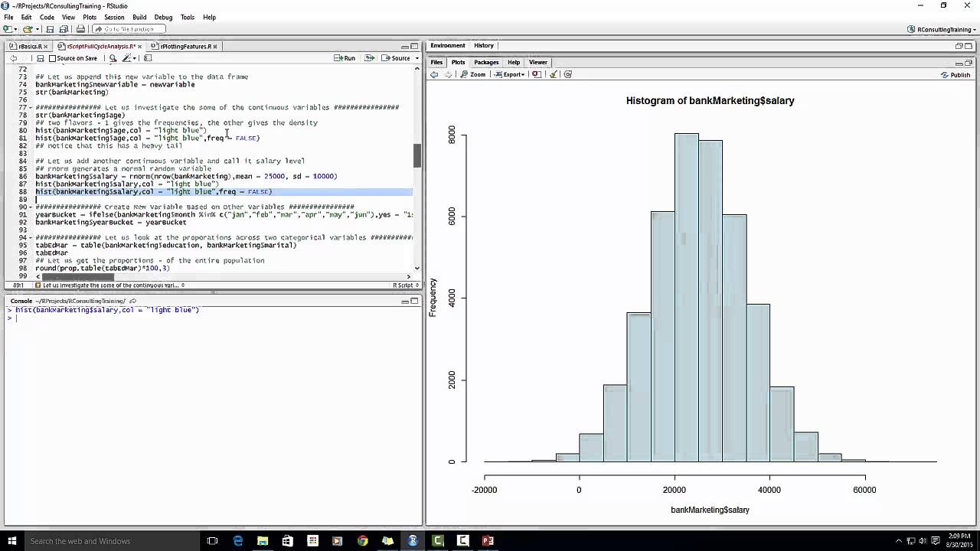Open the Code menu
The height and width of the screenshot is (551, 980).
(x=47, y=17)
